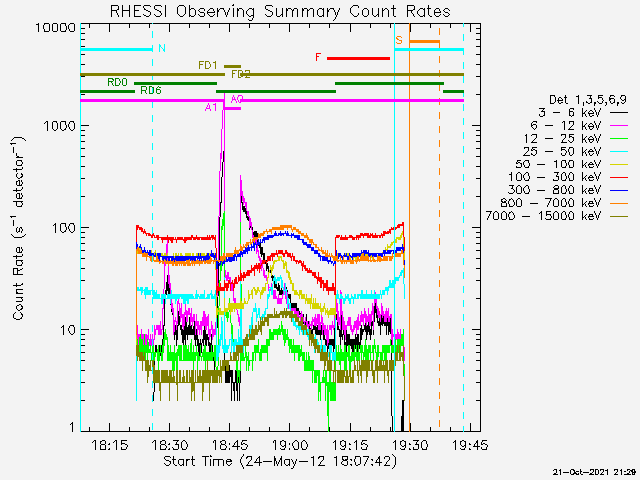Select the '6 - 12 keV' legend entry
The image size is (640, 480).
pos(579,125)
